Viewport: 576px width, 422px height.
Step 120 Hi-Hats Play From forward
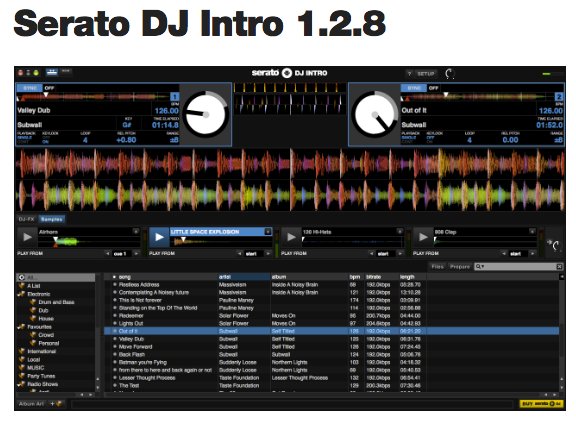[400, 253]
